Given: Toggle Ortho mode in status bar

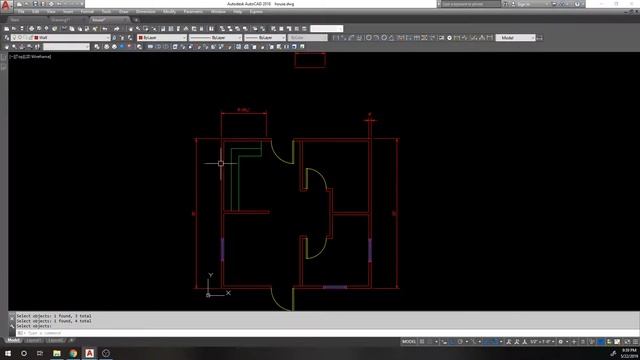Looking at the screenshot, I should click(452, 342).
